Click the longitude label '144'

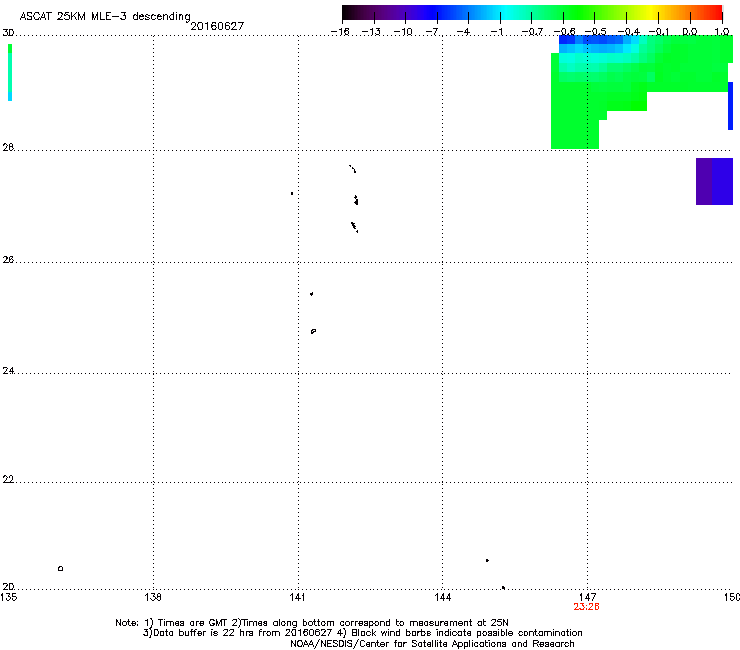(443, 597)
